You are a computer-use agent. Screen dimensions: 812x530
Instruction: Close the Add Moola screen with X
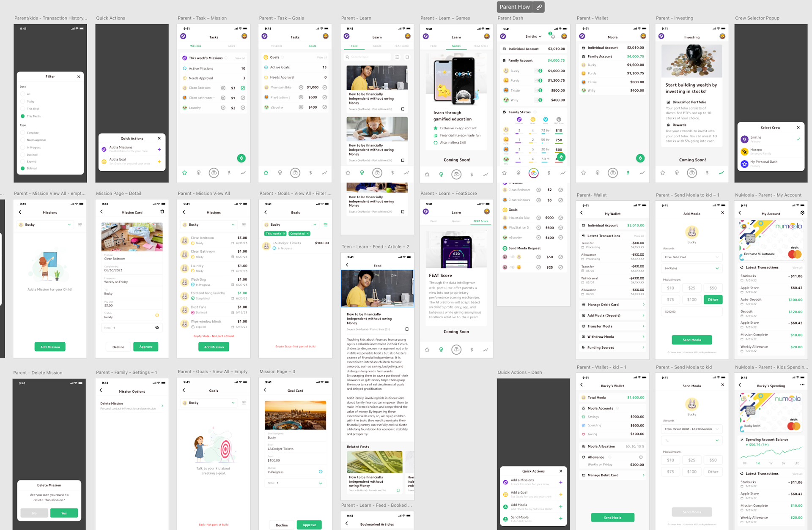pyautogui.click(x=722, y=213)
